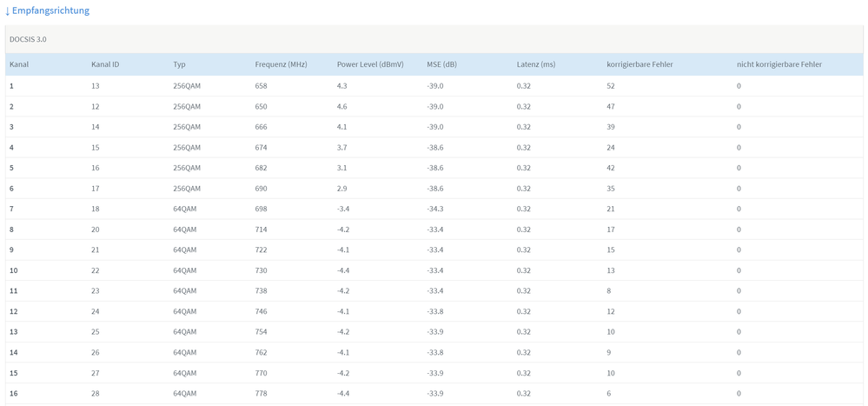Click the down arrow beside Empfangsrichtung
The width and height of the screenshot is (868, 406).
tap(8, 11)
